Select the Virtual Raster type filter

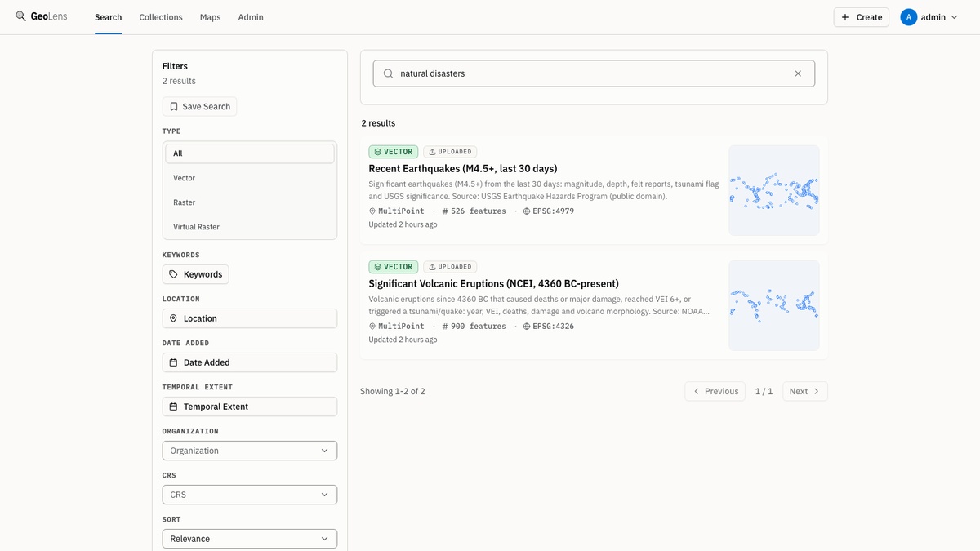[250, 227]
